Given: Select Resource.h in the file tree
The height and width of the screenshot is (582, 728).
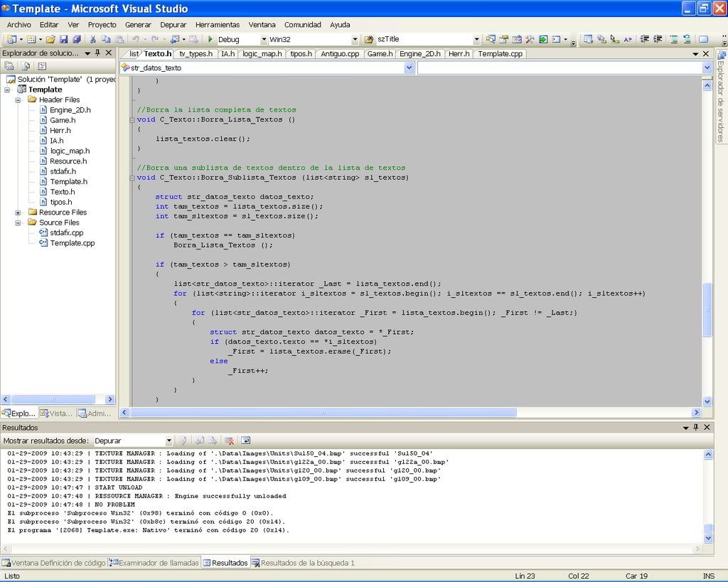Looking at the screenshot, I should [x=68, y=161].
